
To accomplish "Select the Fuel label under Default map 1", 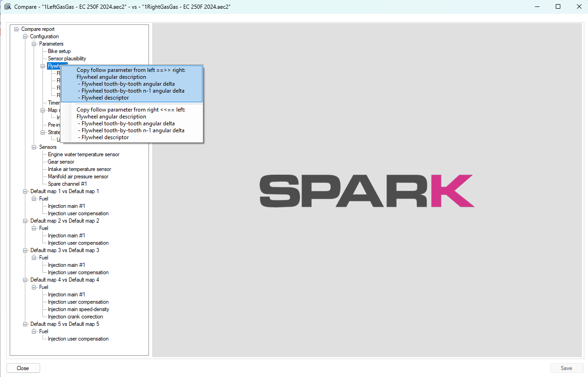I will [43, 199].
